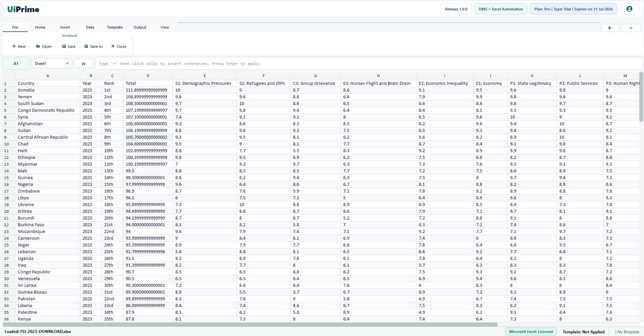Click the Release 1.0.0 badge
This screenshot has height=336, width=644.
tap(456, 9)
